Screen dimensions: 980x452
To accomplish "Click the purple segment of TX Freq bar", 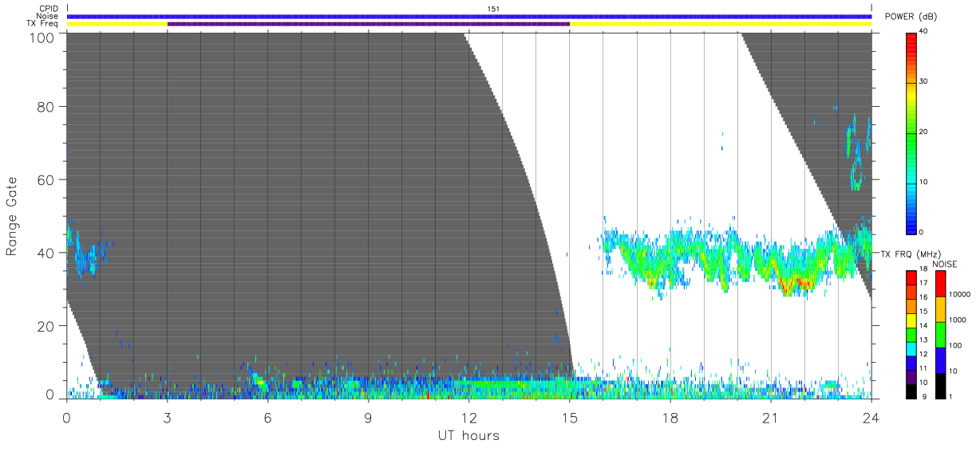I will coord(369,24).
